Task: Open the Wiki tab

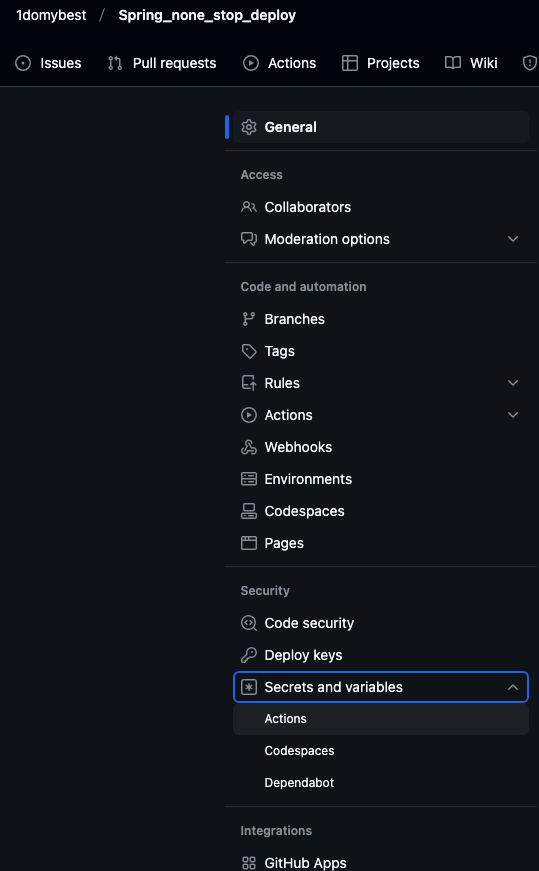Action: [x=471, y=63]
